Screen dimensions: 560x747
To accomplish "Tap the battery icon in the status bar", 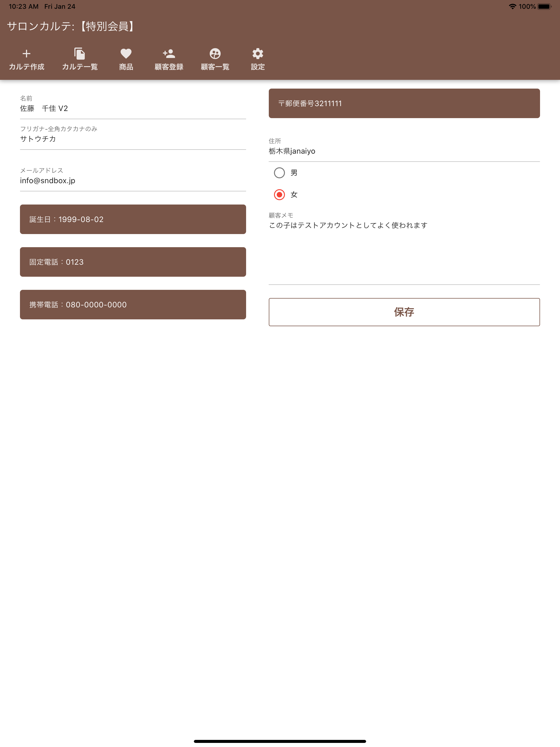I will point(544,6).
